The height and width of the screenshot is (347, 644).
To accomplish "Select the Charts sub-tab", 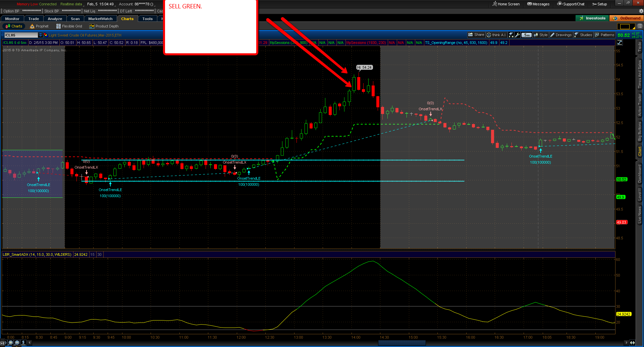I will click(x=14, y=26).
